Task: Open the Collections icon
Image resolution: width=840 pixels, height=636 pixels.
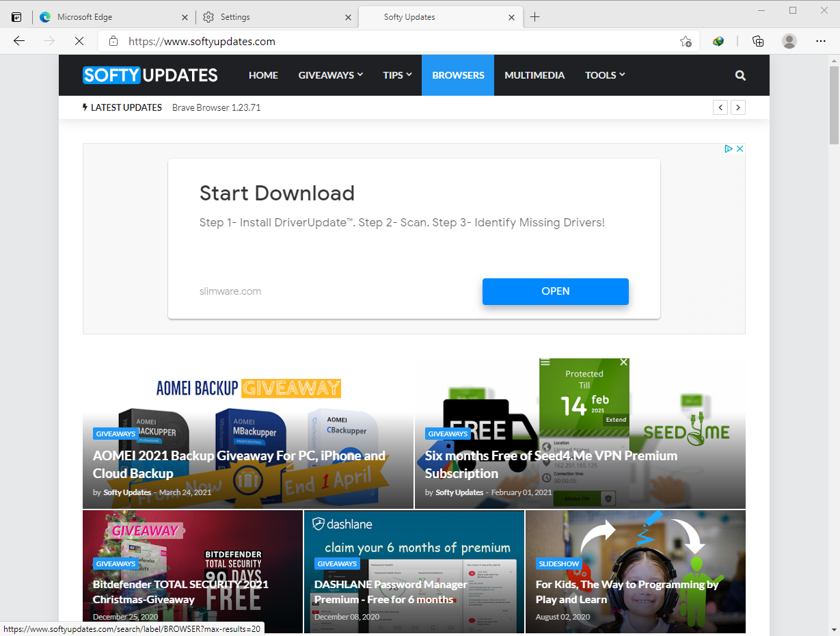Action: (x=758, y=41)
